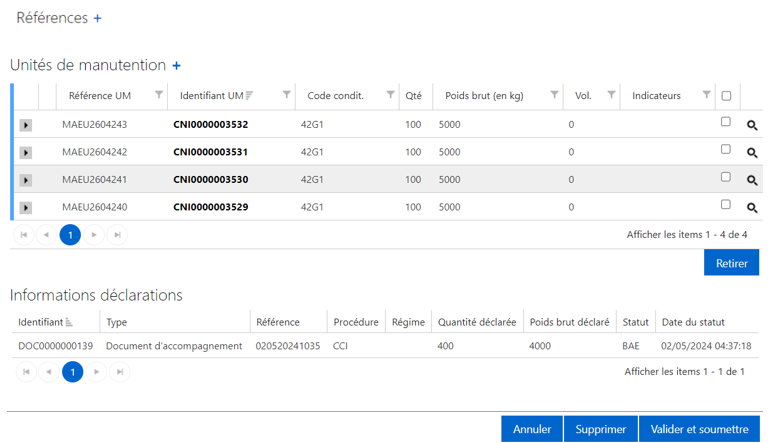Click sort indicator on declarations Identifiant header

pos(69,322)
